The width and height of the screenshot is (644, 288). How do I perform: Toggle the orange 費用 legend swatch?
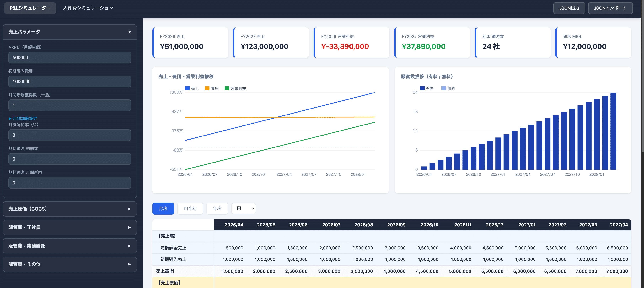tap(207, 88)
